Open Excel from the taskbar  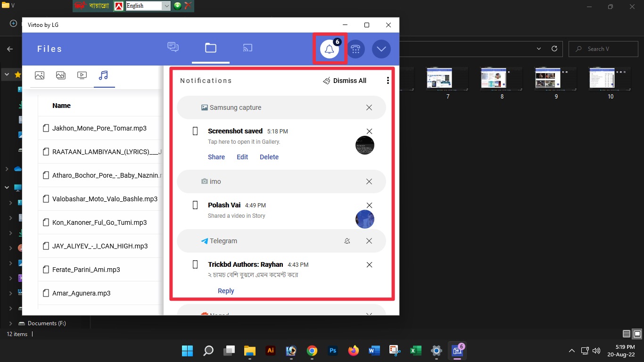415,351
